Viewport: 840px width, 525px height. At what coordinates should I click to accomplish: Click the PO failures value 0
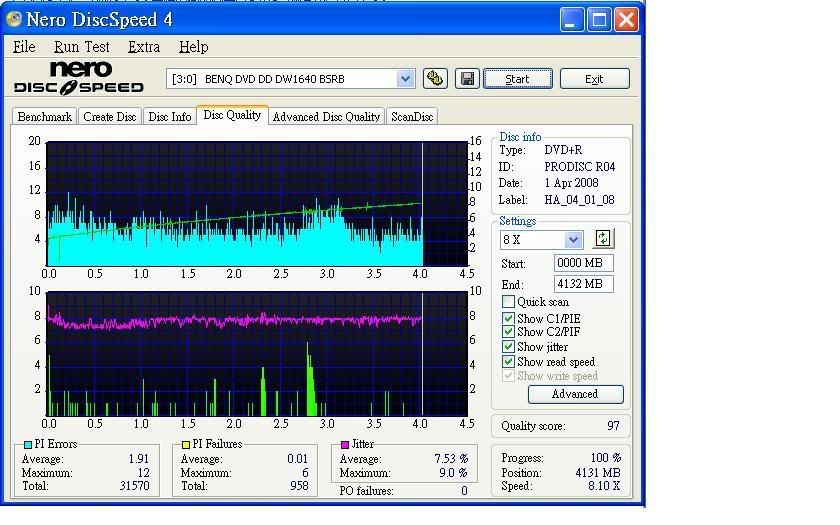tap(464, 491)
